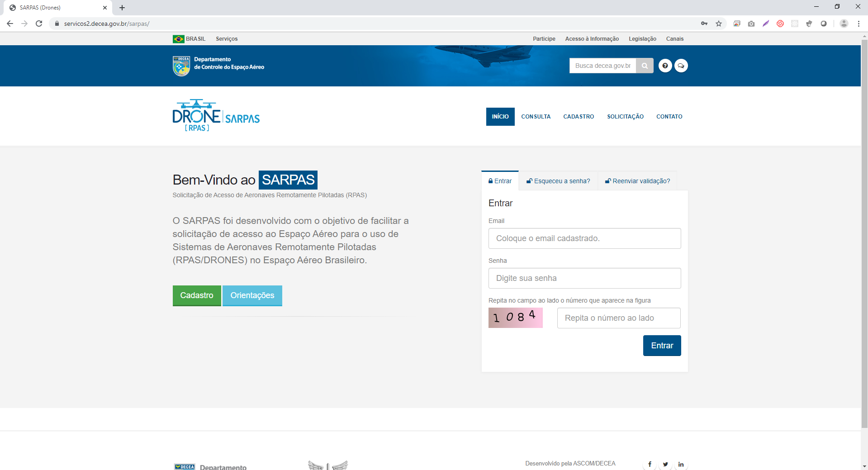This screenshot has width=868, height=470.
Task: Click the browser address bar URL
Action: coord(107,24)
